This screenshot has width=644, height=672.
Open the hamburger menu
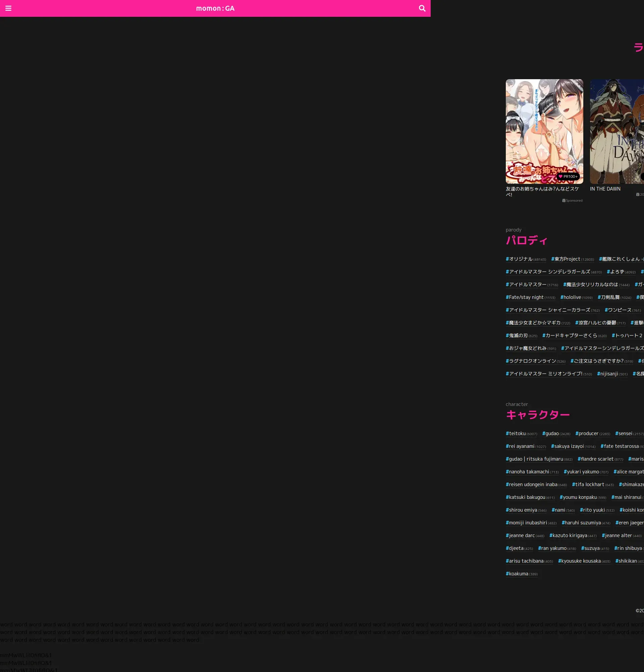9,8
